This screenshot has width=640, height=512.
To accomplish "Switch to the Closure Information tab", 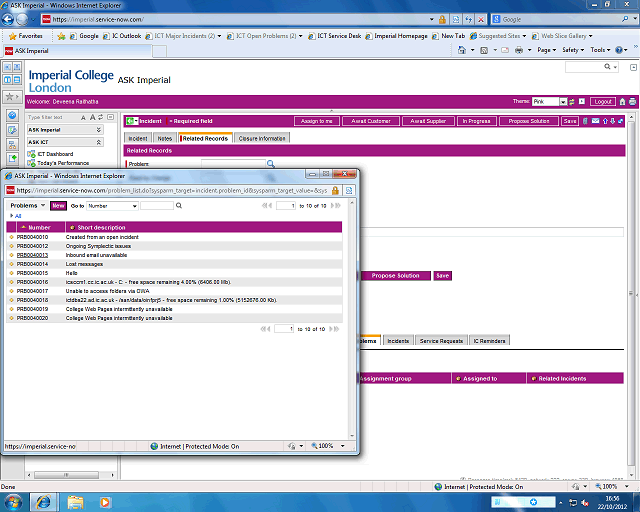I will click(262, 138).
